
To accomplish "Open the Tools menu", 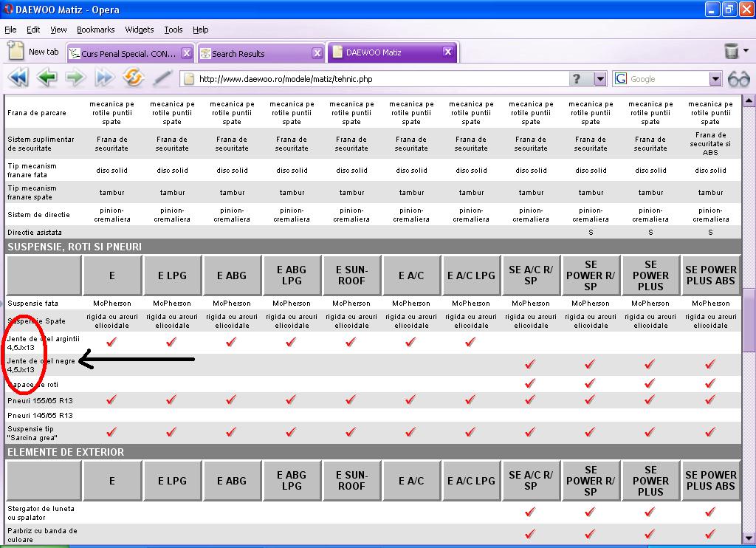I will (173, 30).
